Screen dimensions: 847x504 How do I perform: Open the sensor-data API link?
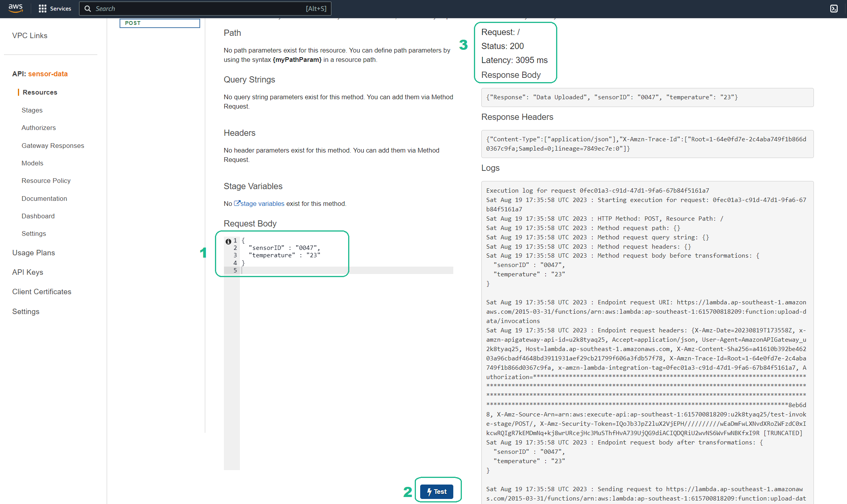click(48, 74)
